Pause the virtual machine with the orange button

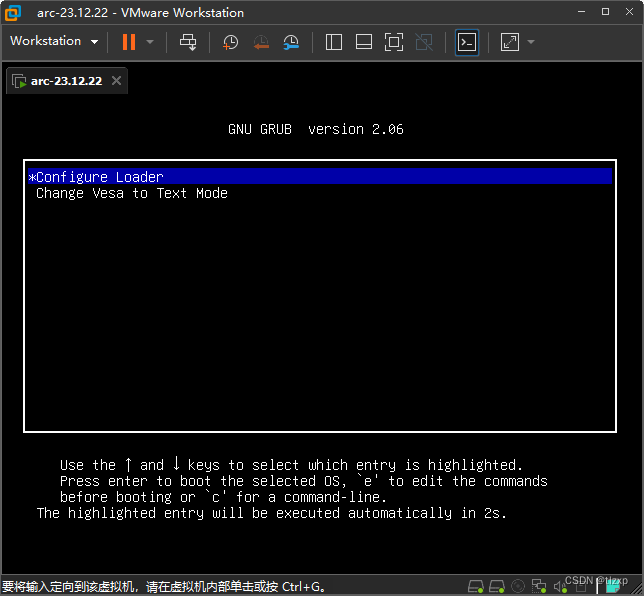[x=129, y=42]
